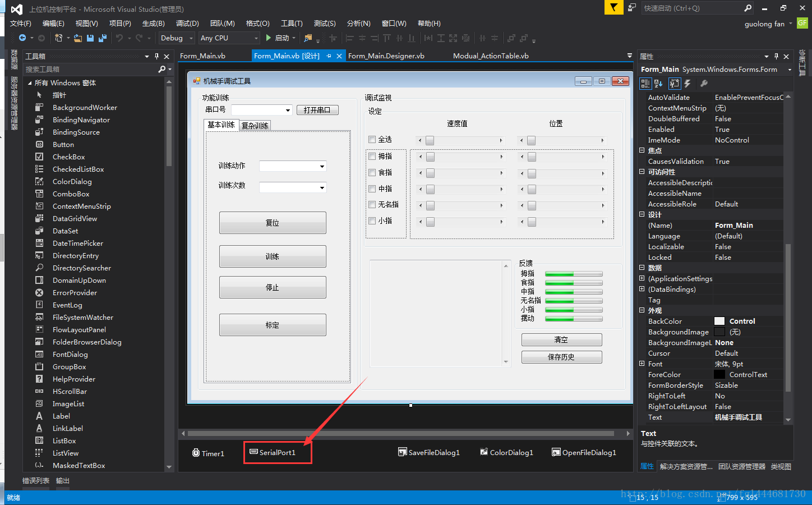This screenshot has height=505, width=812.
Task: Click the toolbox search magnifier icon
Action: click(x=162, y=69)
